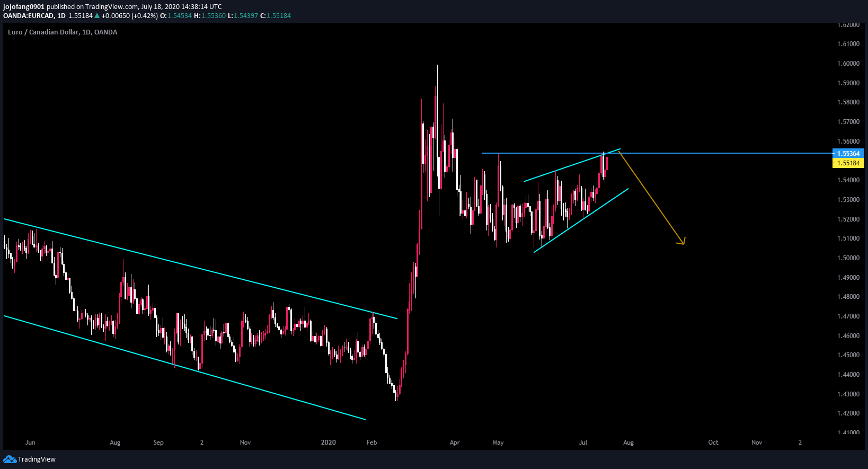
Task: Select the blue 1.55364 price label
Action: (848, 154)
